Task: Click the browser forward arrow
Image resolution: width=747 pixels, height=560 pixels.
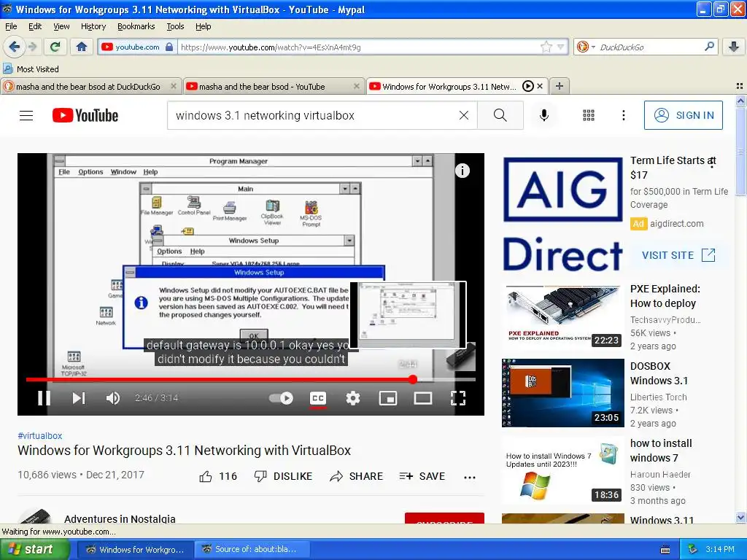Action: point(32,47)
